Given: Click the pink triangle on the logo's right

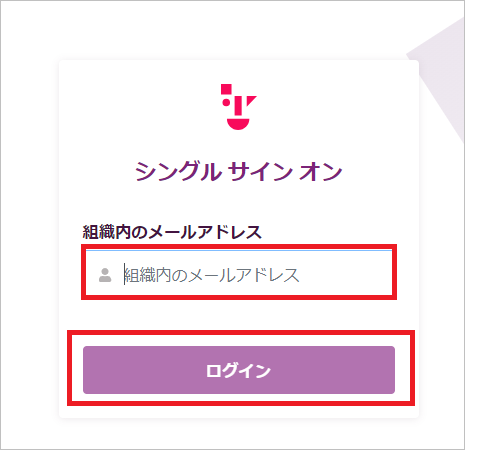Looking at the screenshot, I should pyautogui.click(x=251, y=100).
